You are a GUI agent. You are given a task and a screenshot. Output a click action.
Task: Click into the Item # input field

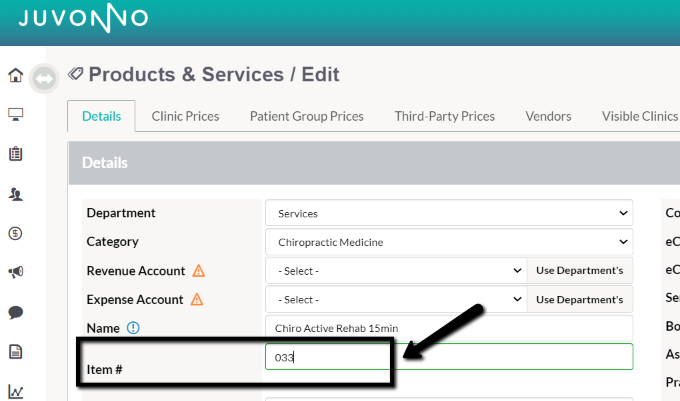click(x=449, y=357)
